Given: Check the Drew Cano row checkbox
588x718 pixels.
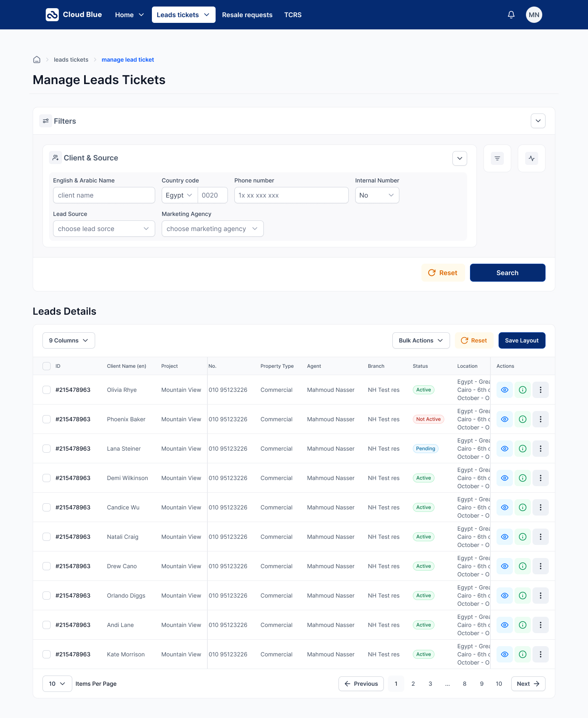Looking at the screenshot, I should coord(47,566).
